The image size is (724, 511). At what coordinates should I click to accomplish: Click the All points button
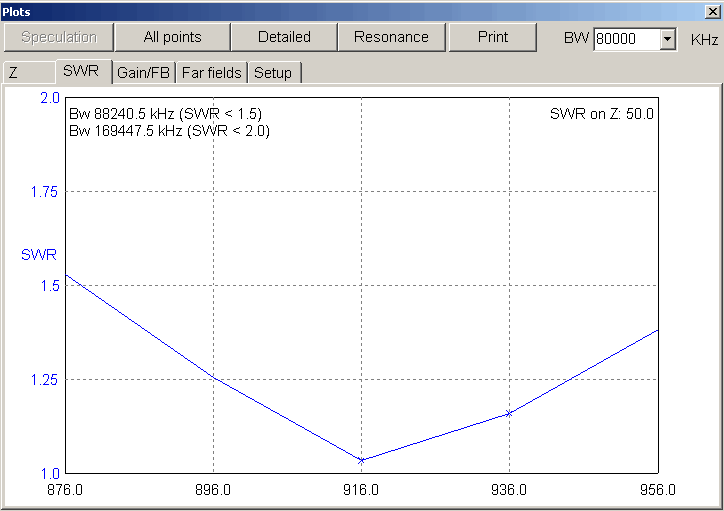point(172,37)
